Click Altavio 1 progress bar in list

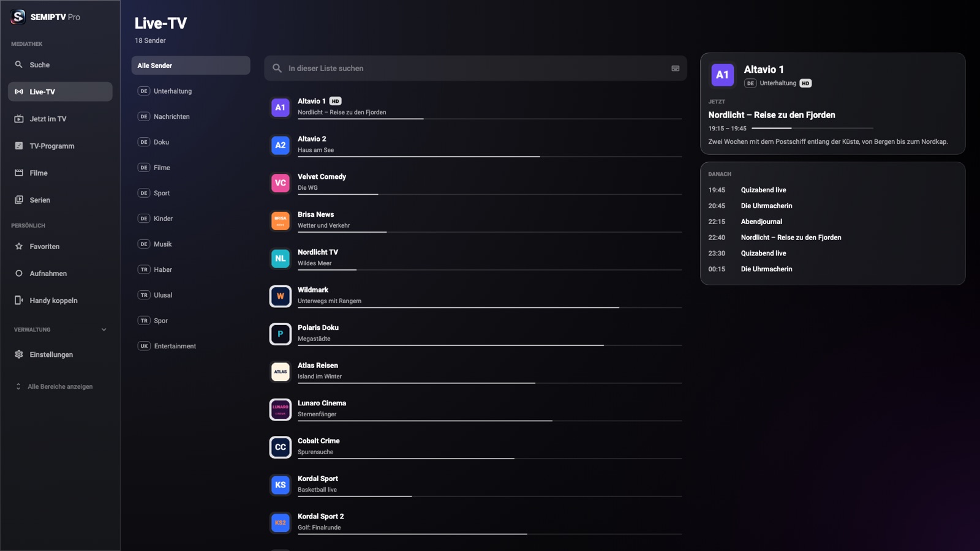point(489,119)
